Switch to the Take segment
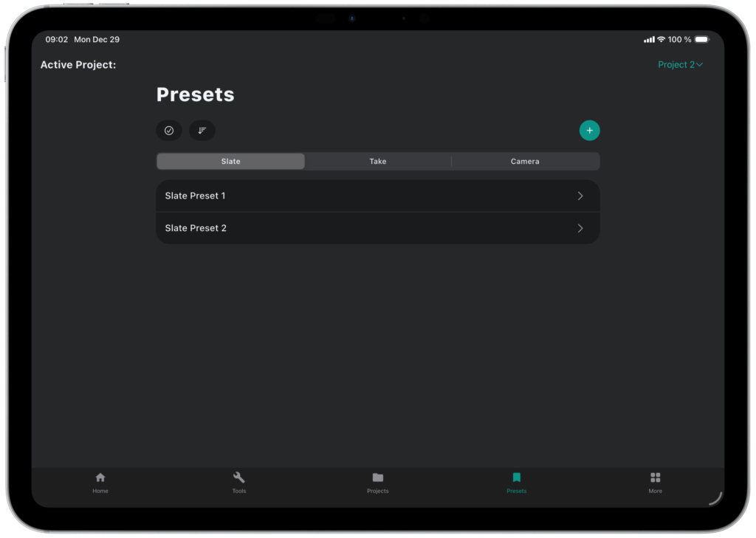Image resolution: width=756 pixels, height=538 pixels. tap(378, 162)
